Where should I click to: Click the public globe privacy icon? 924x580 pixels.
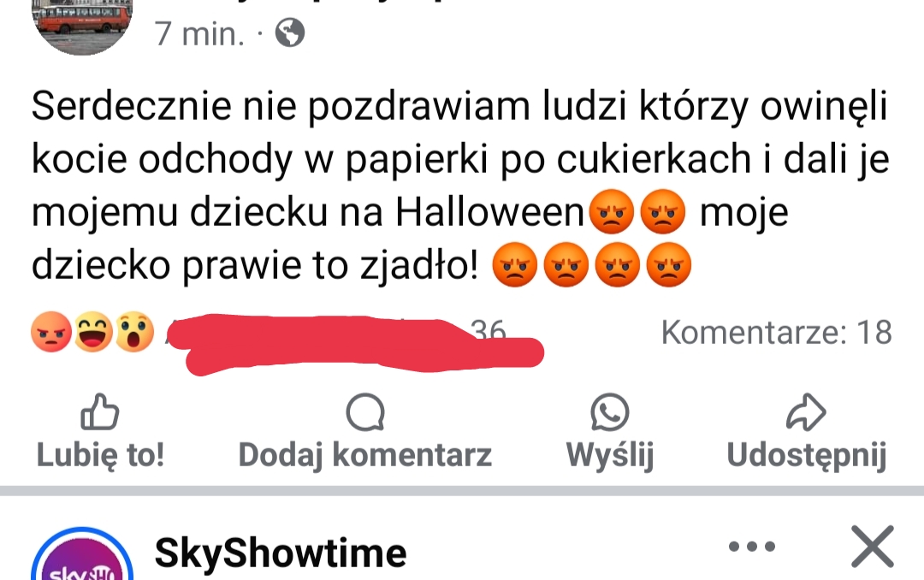pyautogui.click(x=291, y=33)
